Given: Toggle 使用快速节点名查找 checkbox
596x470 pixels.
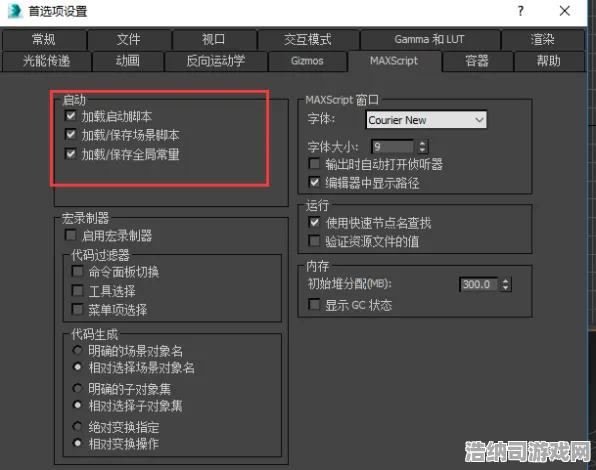Looking at the screenshot, I should tap(314, 222).
